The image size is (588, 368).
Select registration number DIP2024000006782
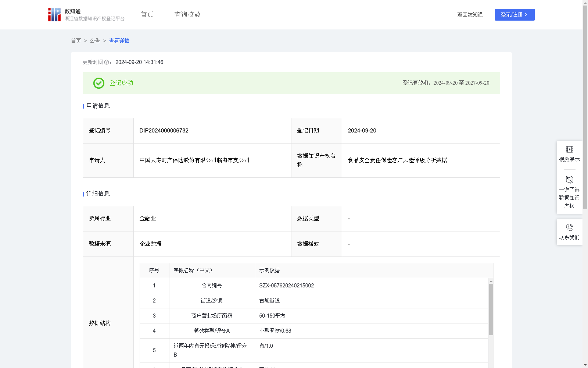(164, 131)
